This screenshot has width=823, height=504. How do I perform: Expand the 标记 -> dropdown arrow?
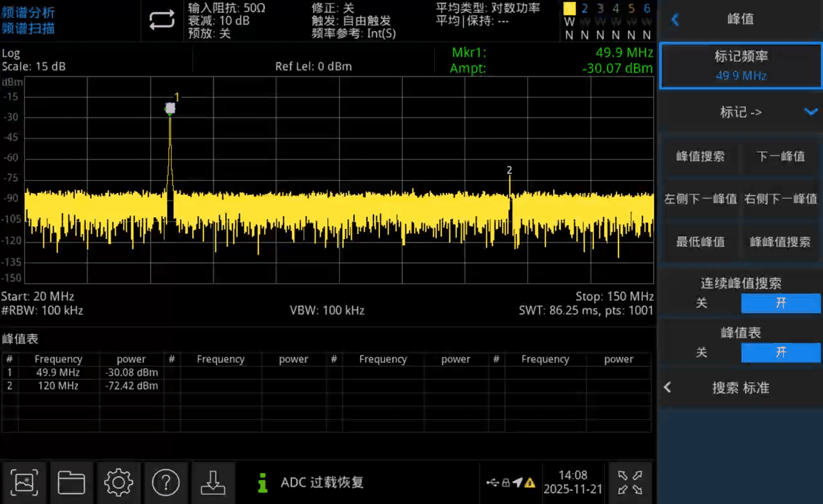810,112
